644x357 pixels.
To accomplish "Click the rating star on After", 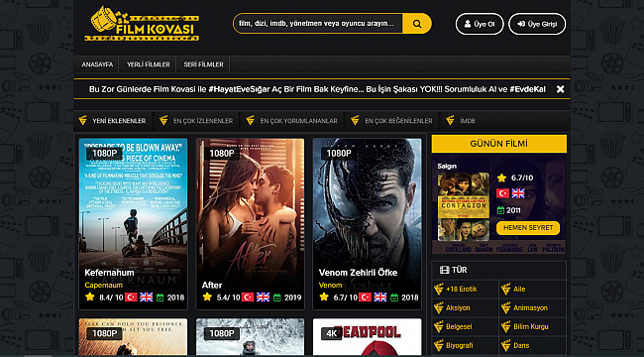I will coord(207,297).
